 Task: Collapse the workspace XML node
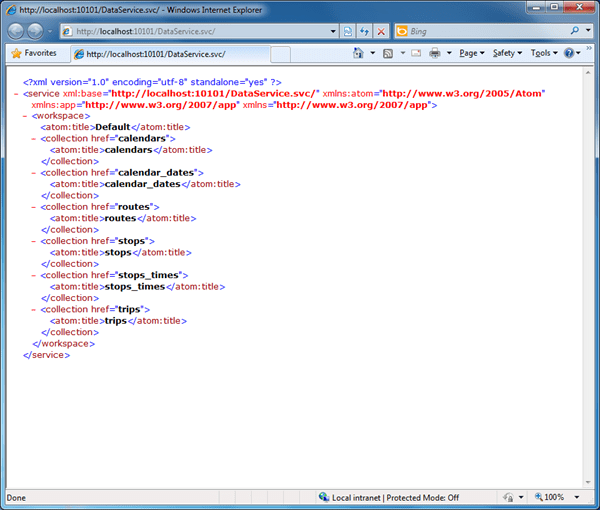(23, 116)
